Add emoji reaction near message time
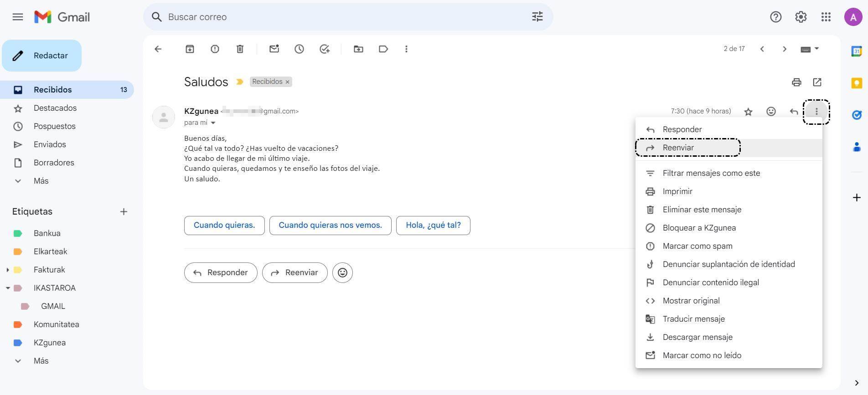The image size is (868, 395). coord(771,111)
